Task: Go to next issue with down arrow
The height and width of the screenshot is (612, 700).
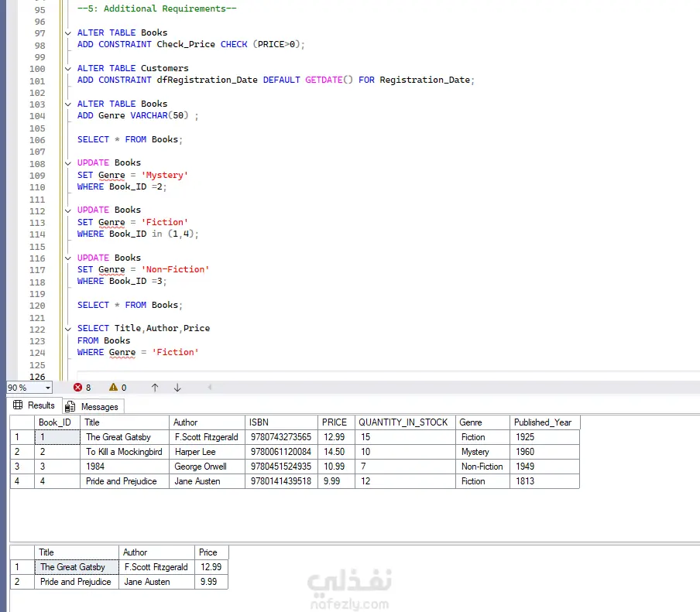Action: (177, 387)
